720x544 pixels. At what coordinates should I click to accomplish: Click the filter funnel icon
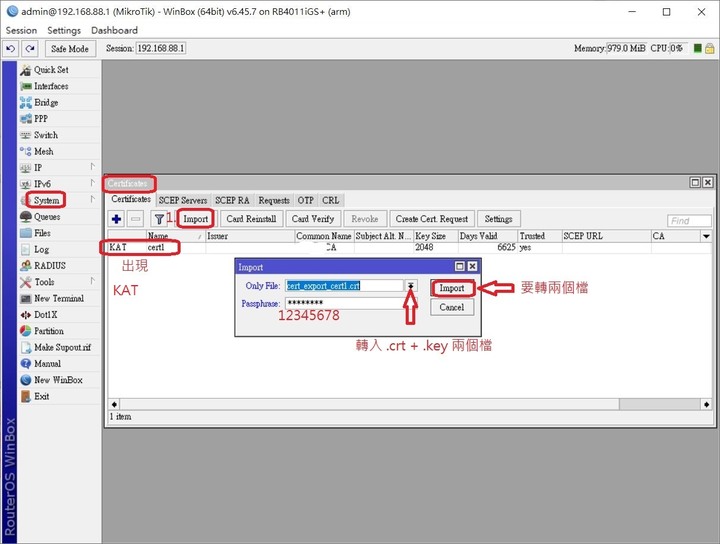point(159,219)
